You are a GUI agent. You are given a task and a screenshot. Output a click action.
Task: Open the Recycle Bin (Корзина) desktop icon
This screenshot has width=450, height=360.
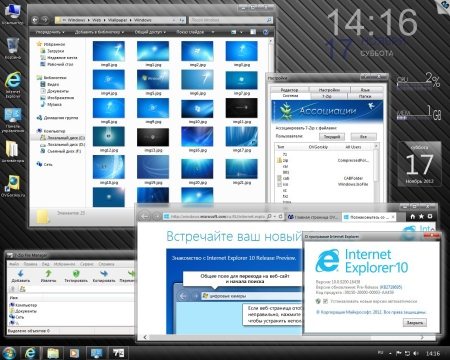(x=13, y=48)
